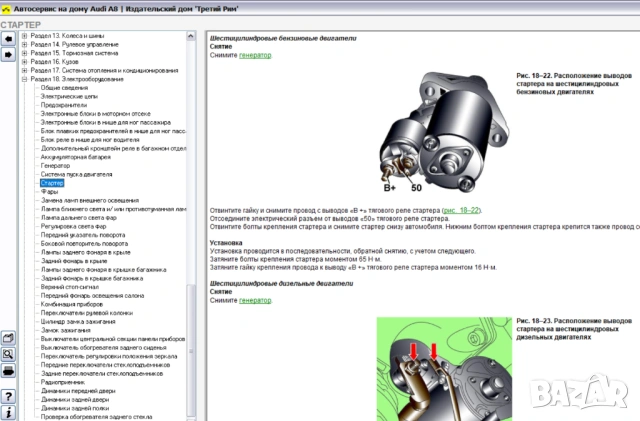640x421 pixels.
Task: Open 'Выключатель обогревателя заднего сиденья'
Action: (104, 347)
